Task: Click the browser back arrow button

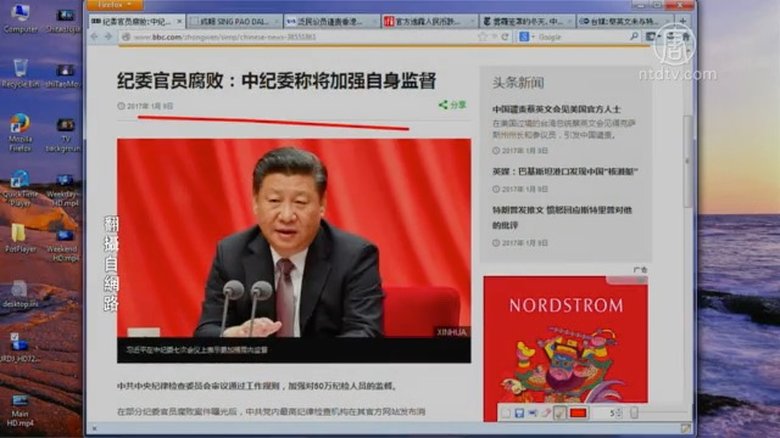Action: tap(94, 37)
